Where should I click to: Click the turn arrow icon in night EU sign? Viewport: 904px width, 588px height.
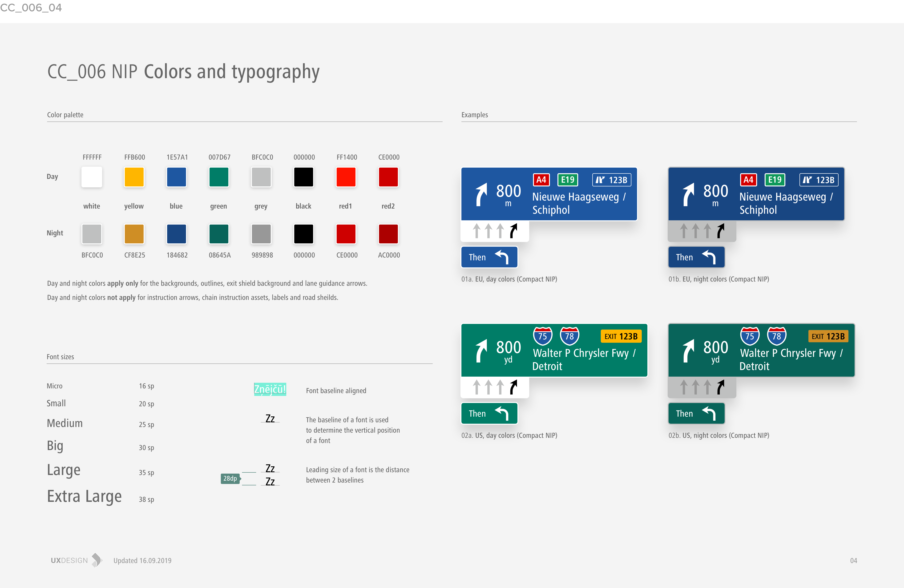688,194
